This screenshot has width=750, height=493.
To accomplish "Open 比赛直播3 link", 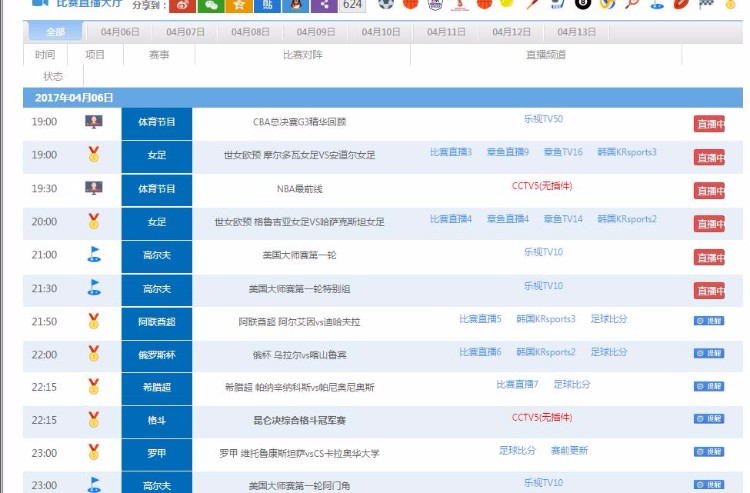I will (x=451, y=152).
